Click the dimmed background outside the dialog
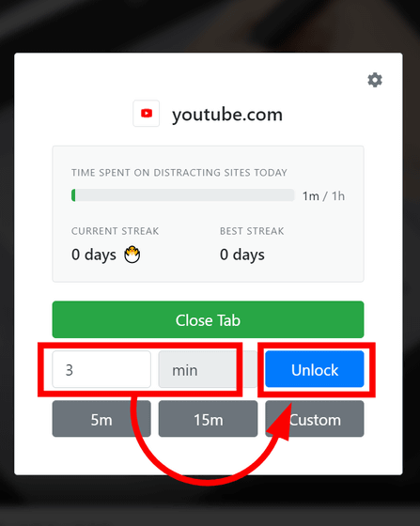The width and height of the screenshot is (420, 526). [208, 25]
